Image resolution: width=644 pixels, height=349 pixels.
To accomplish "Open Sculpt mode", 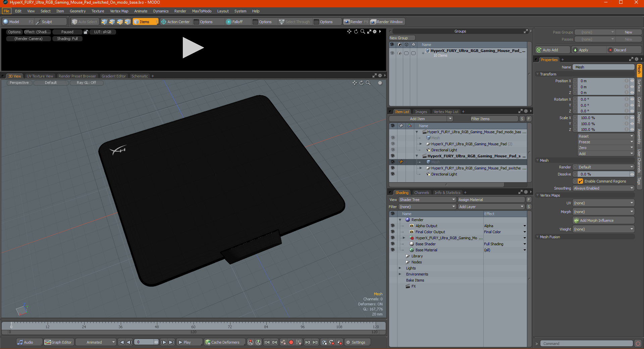I will 50,22.
